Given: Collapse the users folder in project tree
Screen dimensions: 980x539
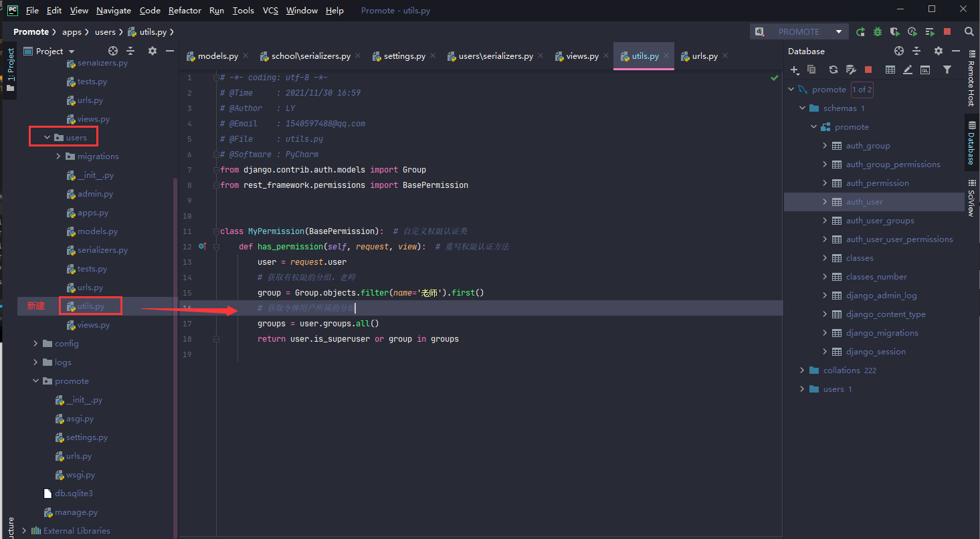Looking at the screenshot, I should pos(47,138).
